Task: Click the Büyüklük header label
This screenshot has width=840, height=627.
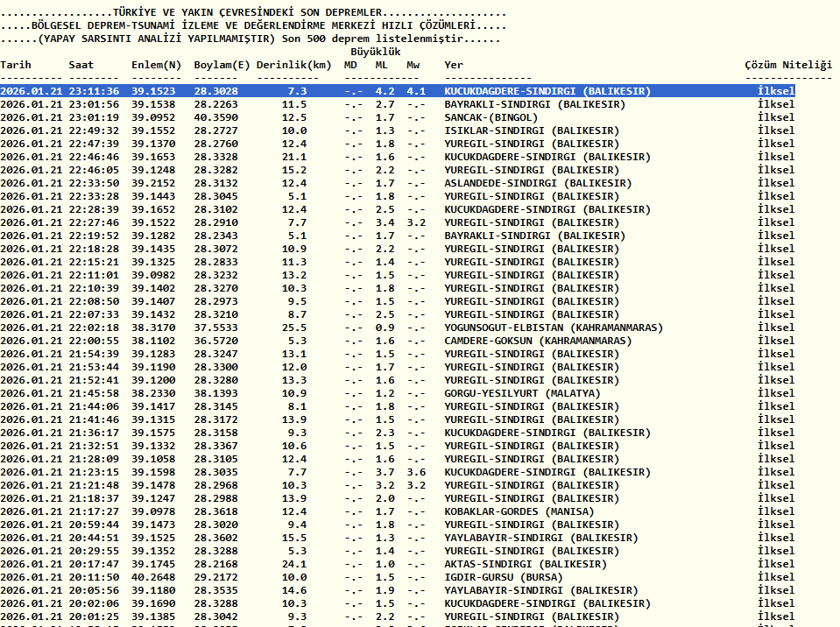Action: point(377,51)
